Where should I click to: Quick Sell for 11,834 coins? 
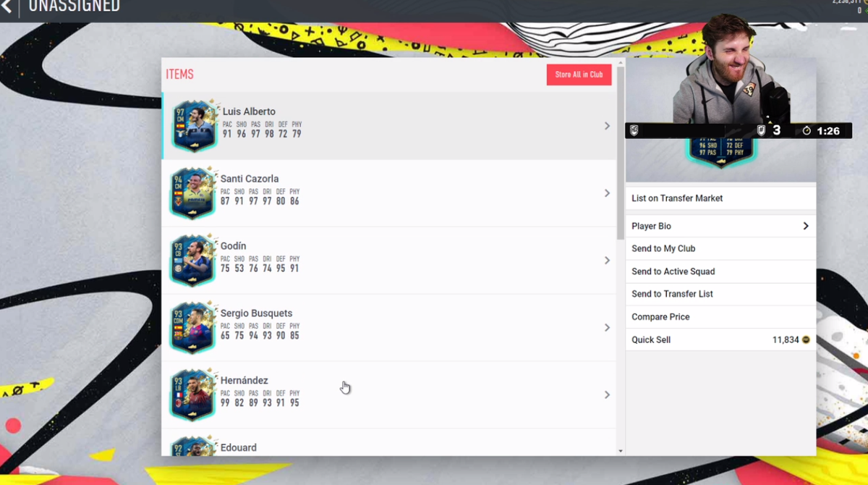720,339
